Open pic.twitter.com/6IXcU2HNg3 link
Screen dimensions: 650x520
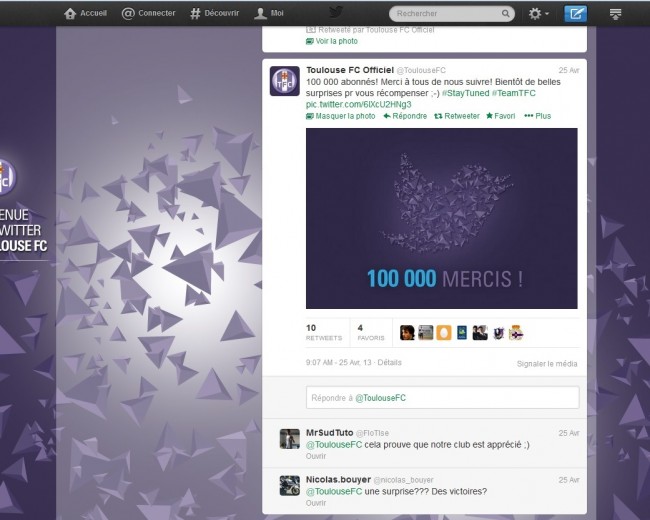pyautogui.click(x=359, y=104)
